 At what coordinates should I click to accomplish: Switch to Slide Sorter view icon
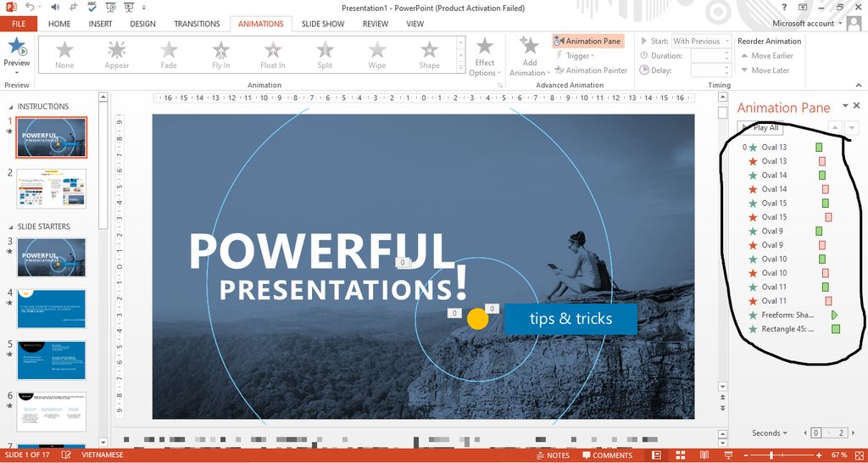[681, 455]
